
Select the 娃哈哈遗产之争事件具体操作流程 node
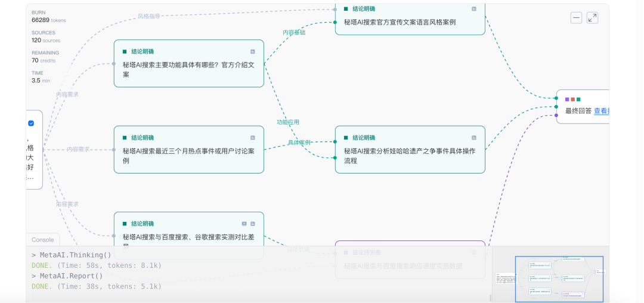[410, 150]
